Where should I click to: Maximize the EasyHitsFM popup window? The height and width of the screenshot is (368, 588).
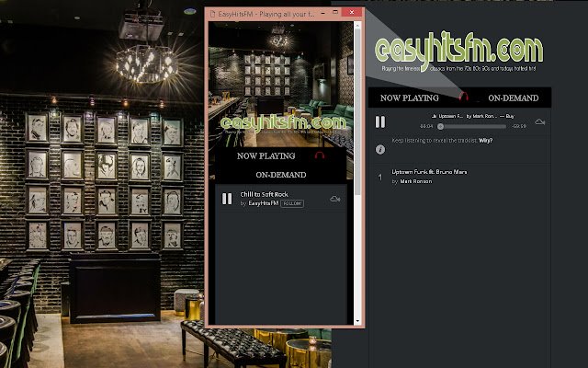click(335, 12)
